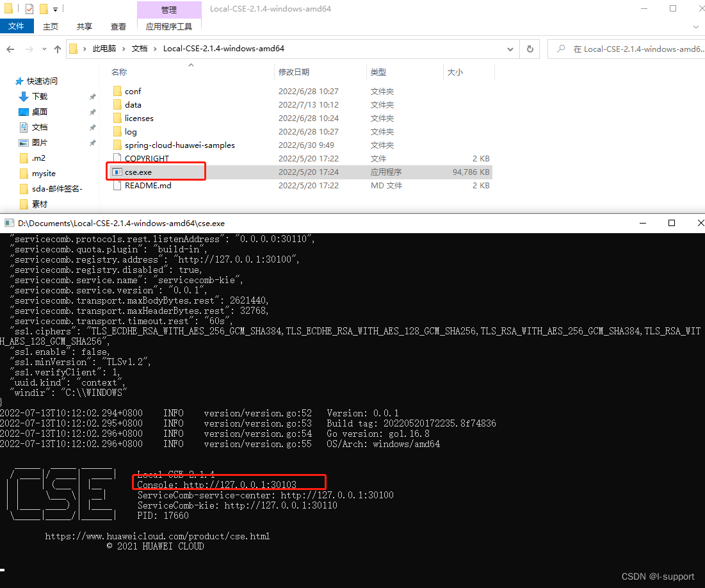Viewport: 705px width, 588px height.
Task: Click the 2022/7/13 10:12 date of data
Action: coord(309,105)
